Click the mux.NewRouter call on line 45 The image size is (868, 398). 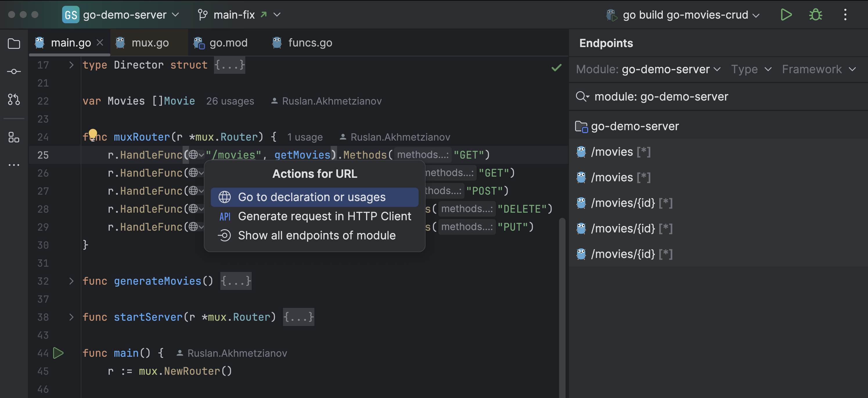point(185,371)
